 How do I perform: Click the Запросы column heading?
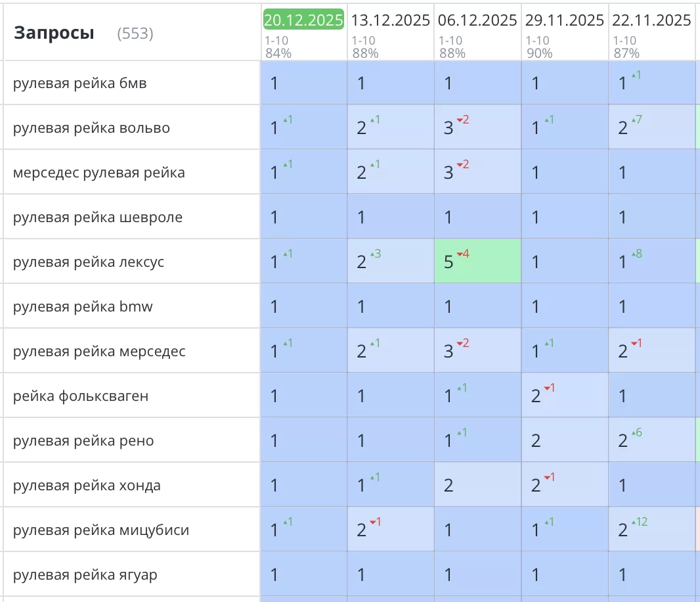[x=54, y=34]
